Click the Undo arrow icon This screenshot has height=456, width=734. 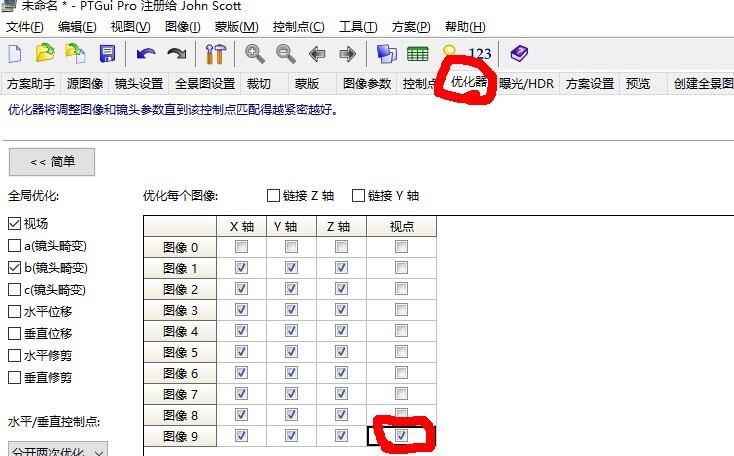click(x=146, y=54)
